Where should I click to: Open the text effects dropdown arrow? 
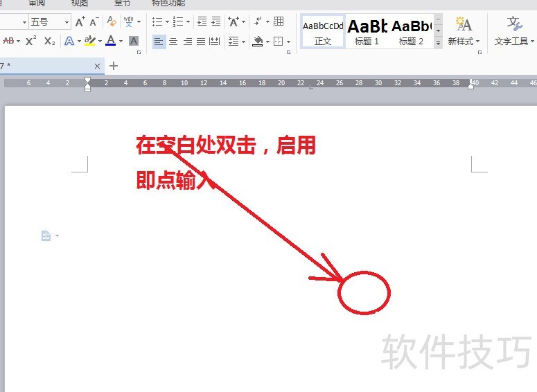79,42
